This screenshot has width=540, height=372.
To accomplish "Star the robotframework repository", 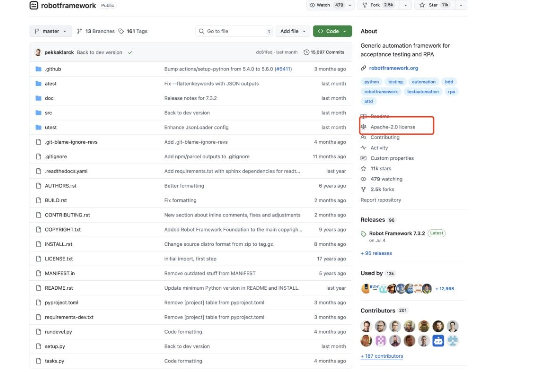I will click(x=435, y=5).
